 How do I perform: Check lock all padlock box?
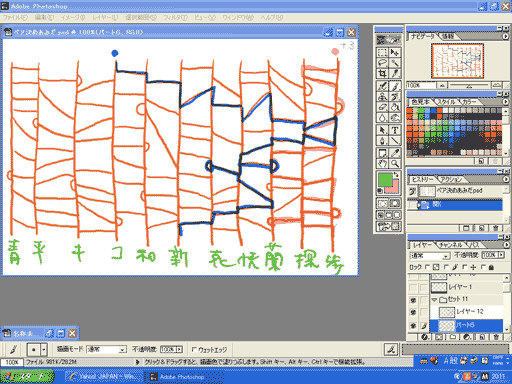[483, 267]
